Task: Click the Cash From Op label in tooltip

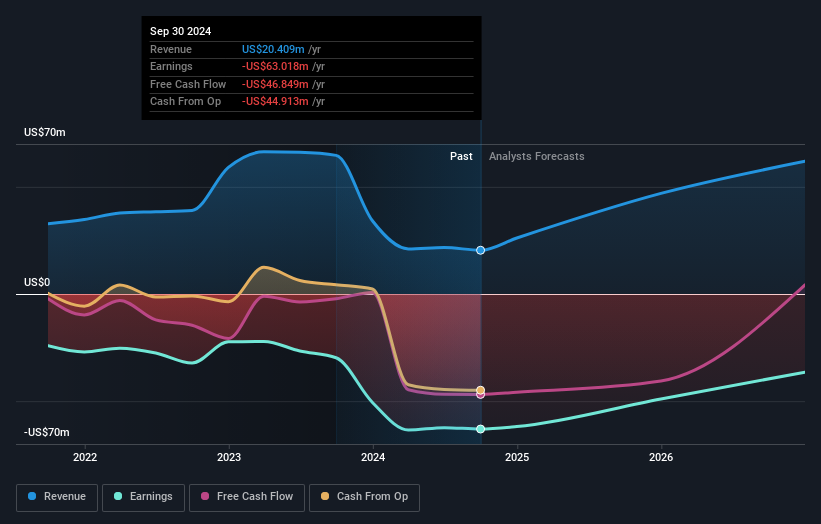Action: [x=185, y=102]
